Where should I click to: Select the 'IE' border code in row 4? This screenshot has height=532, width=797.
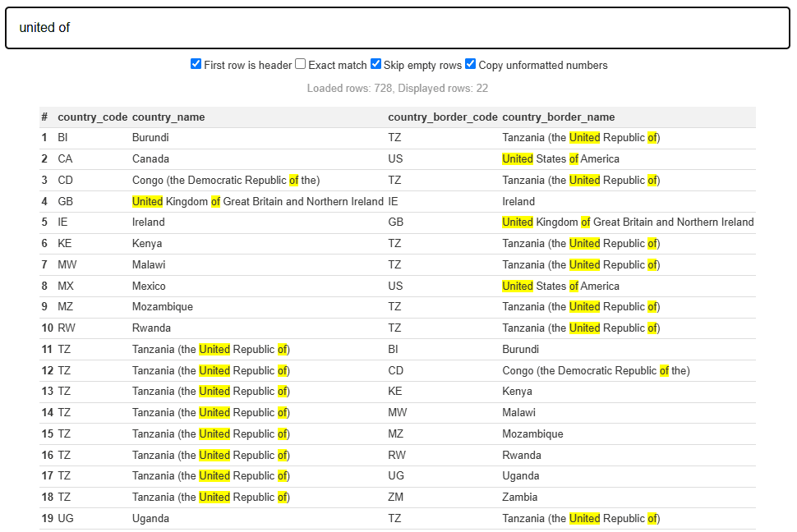coord(393,202)
